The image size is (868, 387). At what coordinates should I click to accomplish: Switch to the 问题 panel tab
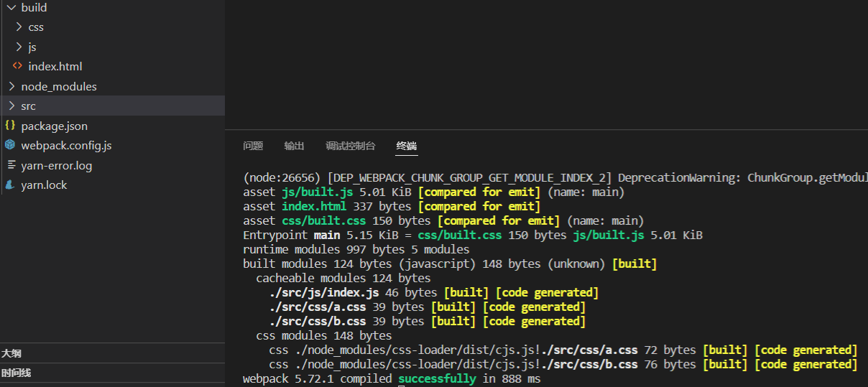pos(253,146)
